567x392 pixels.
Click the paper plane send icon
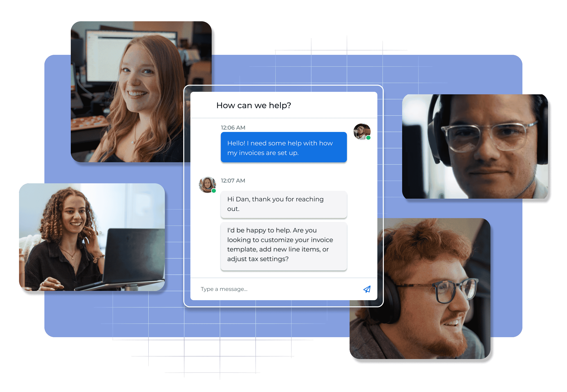point(367,289)
